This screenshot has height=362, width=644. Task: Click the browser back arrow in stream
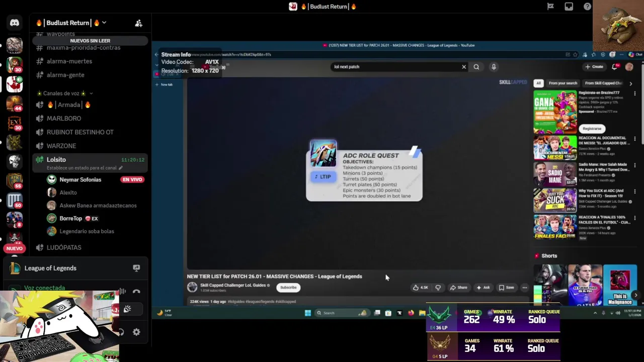click(156, 54)
